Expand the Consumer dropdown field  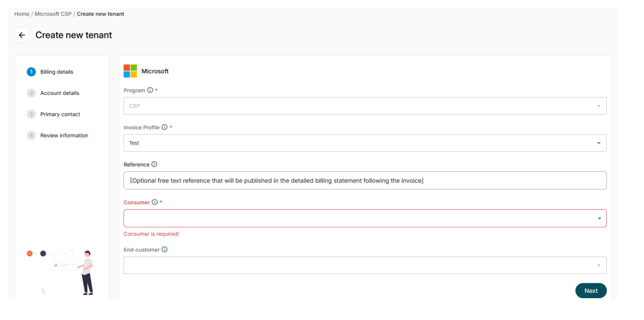click(365, 218)
